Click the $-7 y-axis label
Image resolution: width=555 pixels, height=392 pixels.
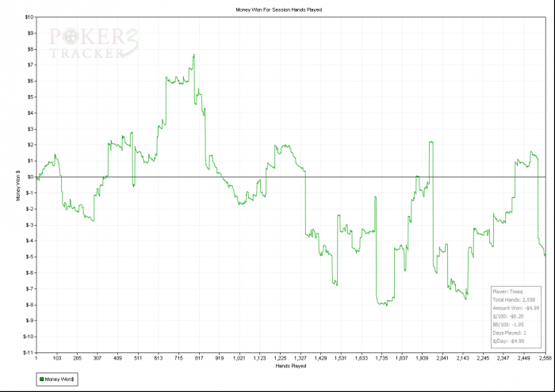click(x=30, y=288)
